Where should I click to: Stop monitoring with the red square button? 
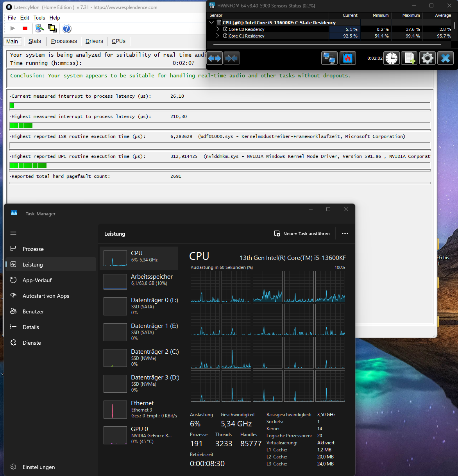point(25,29)
